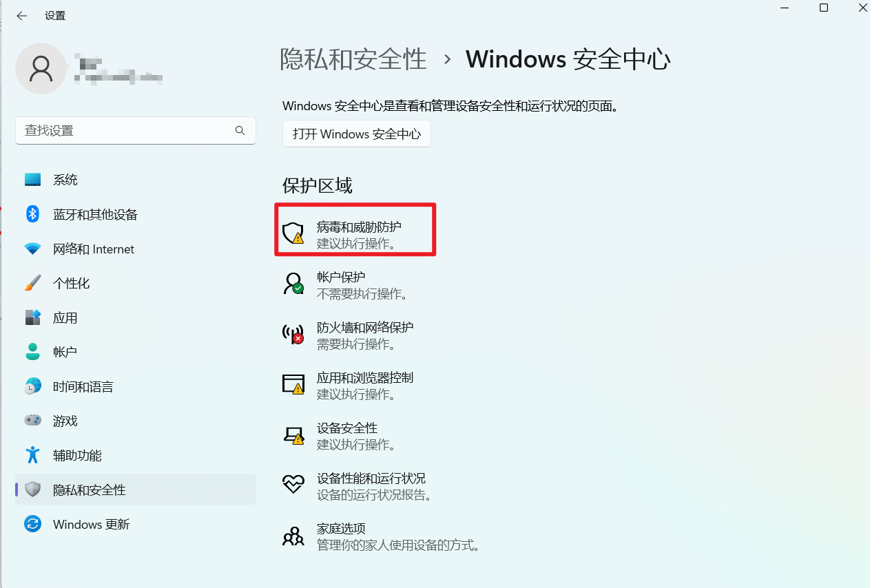Click the back arrow in Settings
The width and height of the screenshot is (870, 588).
coord(22,16)
